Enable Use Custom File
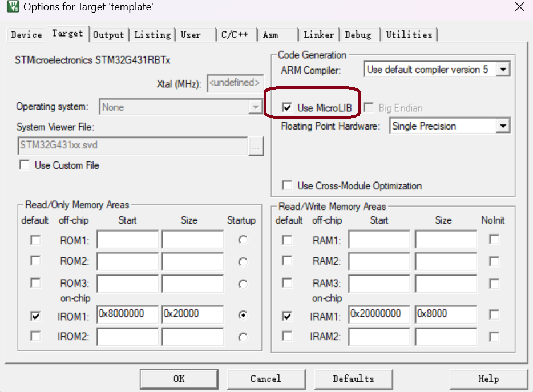 tap(24, 165)
